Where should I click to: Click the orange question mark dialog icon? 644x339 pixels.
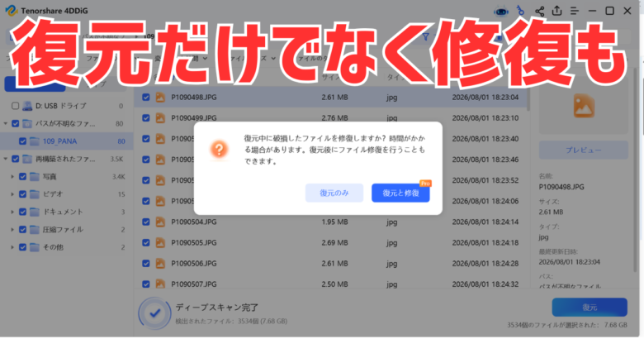click(x=219, y=149)
